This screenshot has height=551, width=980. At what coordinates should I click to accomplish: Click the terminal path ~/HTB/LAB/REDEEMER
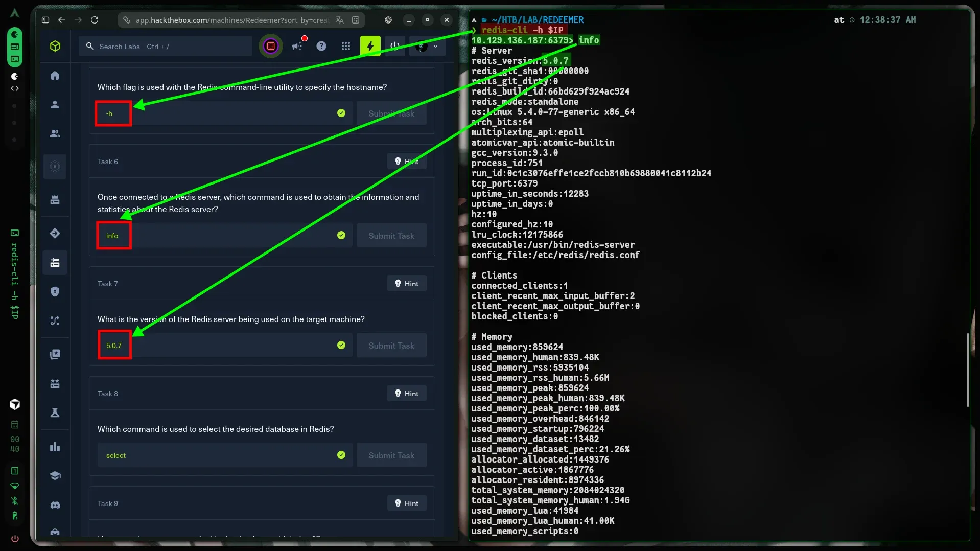point(538,20)
